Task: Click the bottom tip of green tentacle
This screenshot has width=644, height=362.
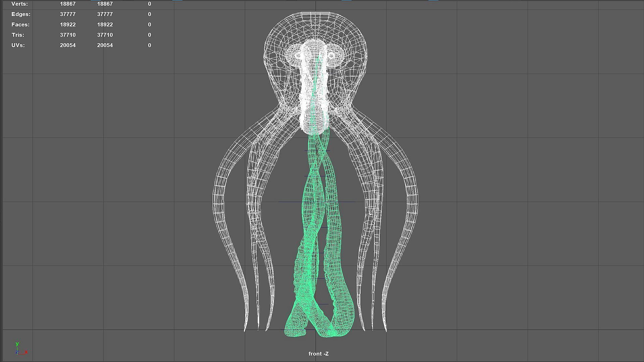Action: click(295, 333)
